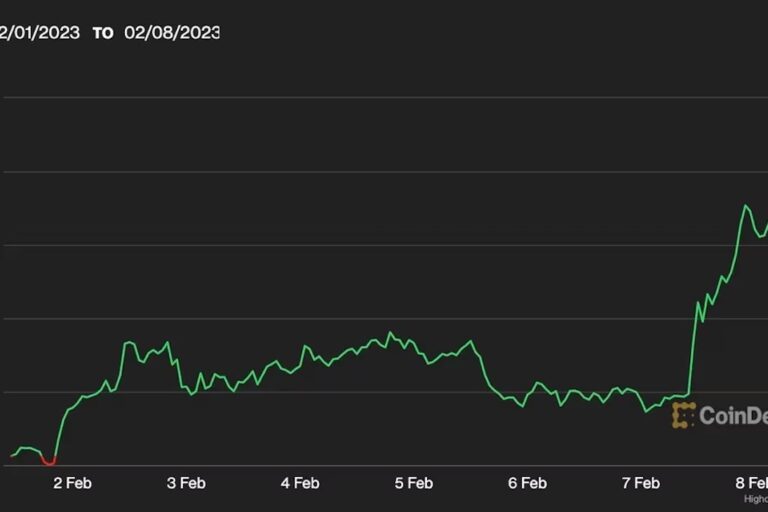Click the '5 Feb' axis label
Image resolution: width=768 pixels, height=512 pixels.
click(414, 483)
